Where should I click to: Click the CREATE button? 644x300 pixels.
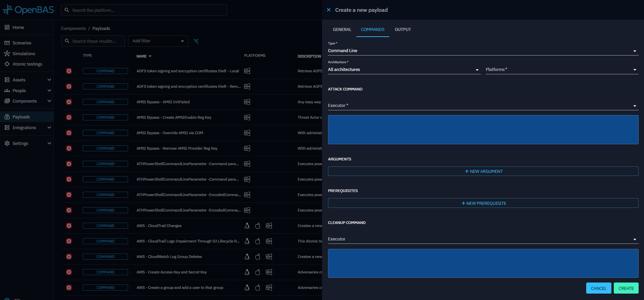tap(626, 288)
